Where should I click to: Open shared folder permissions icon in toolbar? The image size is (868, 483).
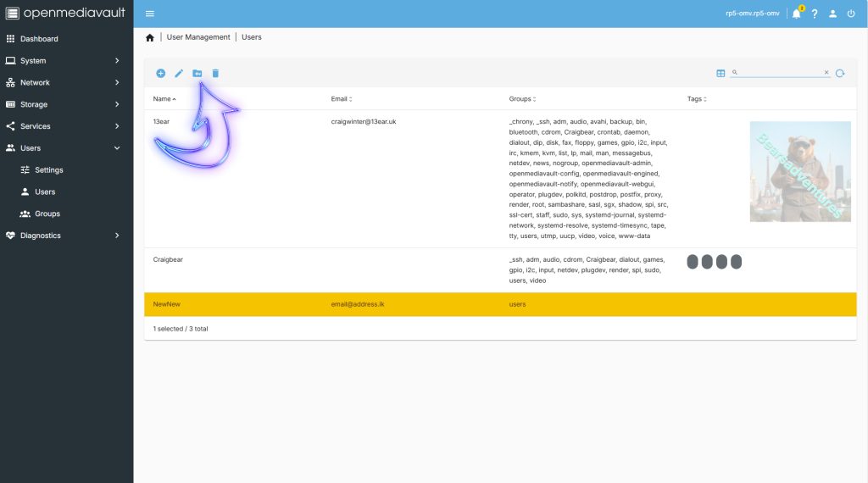pos(198,74)
